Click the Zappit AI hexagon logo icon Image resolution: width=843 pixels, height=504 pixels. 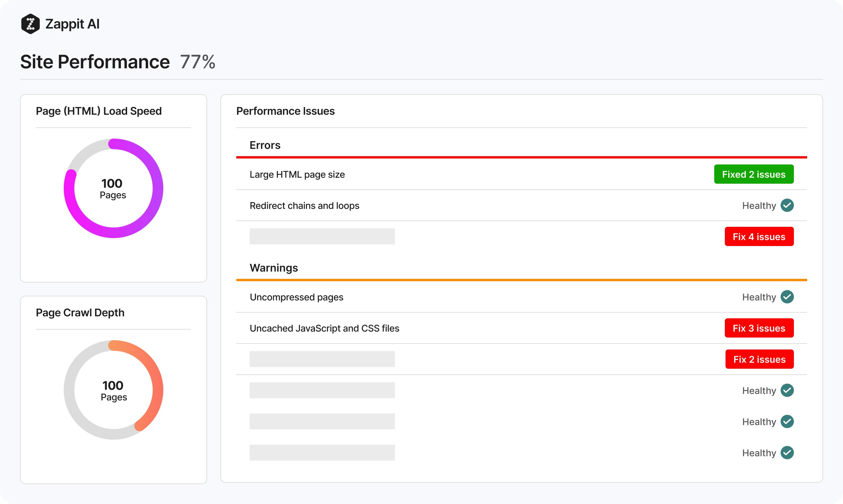[30, 24]
